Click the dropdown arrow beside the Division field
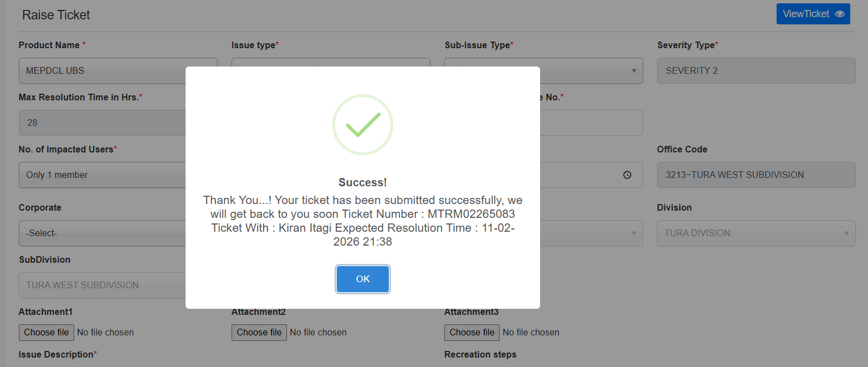This screenshot has height=367, width=868. [846, 233]
